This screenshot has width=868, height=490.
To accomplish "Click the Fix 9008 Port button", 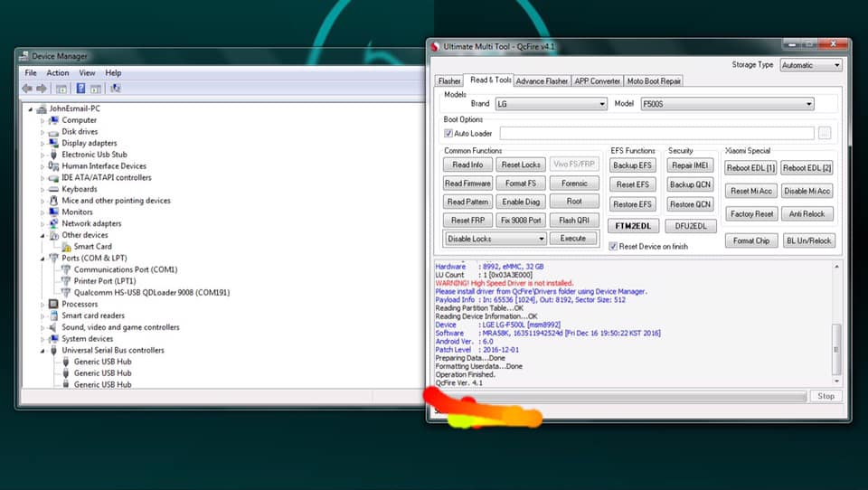I will click(x=521, y=221).
